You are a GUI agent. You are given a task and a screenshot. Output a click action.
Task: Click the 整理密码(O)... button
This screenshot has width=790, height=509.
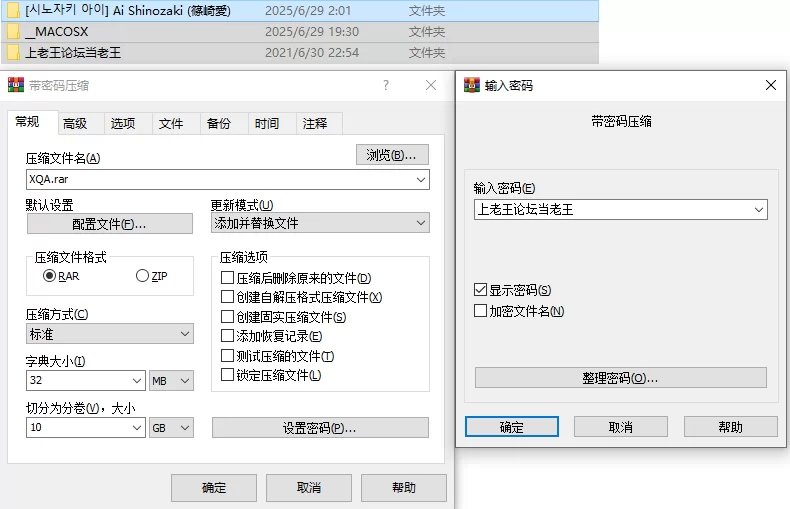pos(621,378)
